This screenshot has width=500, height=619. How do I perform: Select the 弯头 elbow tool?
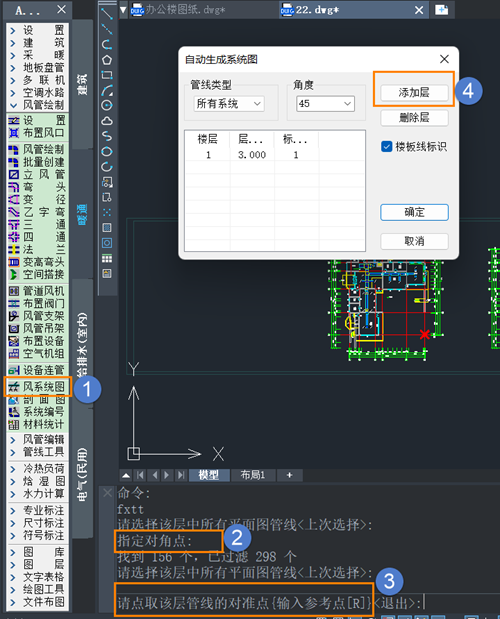37,187
